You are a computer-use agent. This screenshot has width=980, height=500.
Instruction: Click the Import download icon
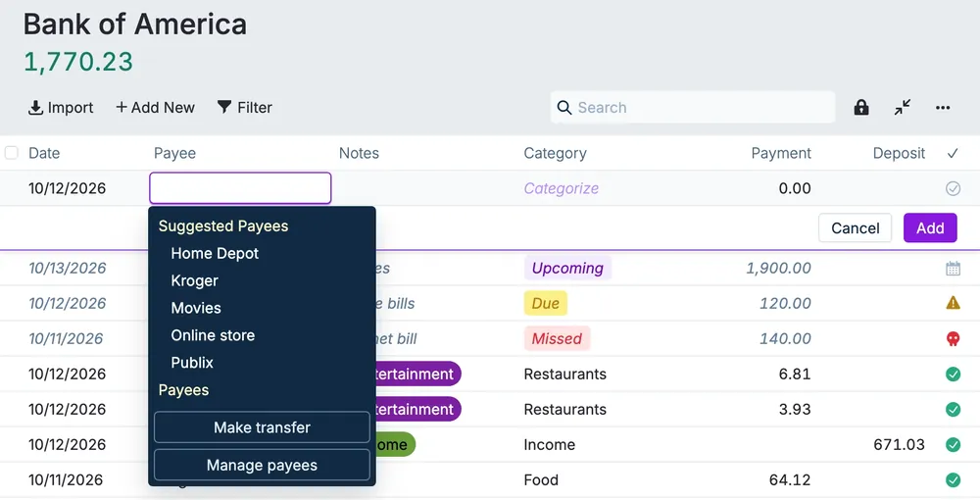coord(35,108)
